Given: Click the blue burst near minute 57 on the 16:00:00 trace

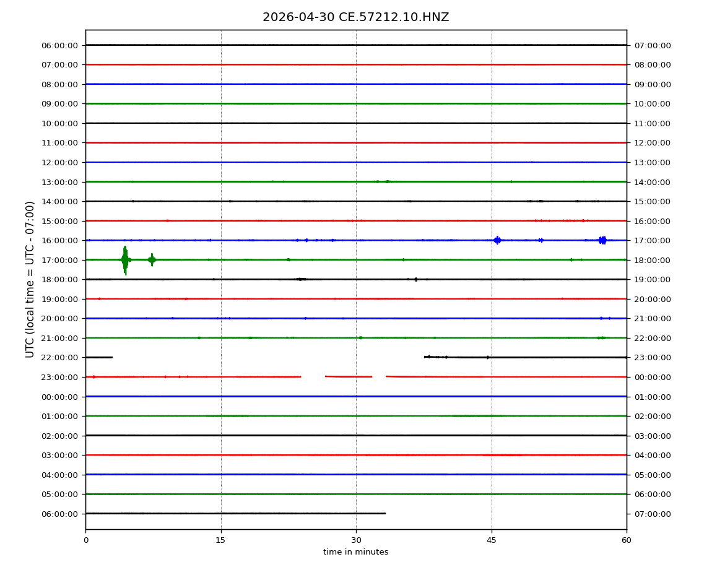Looking at the screenshot, I should (x=602, y=240).
